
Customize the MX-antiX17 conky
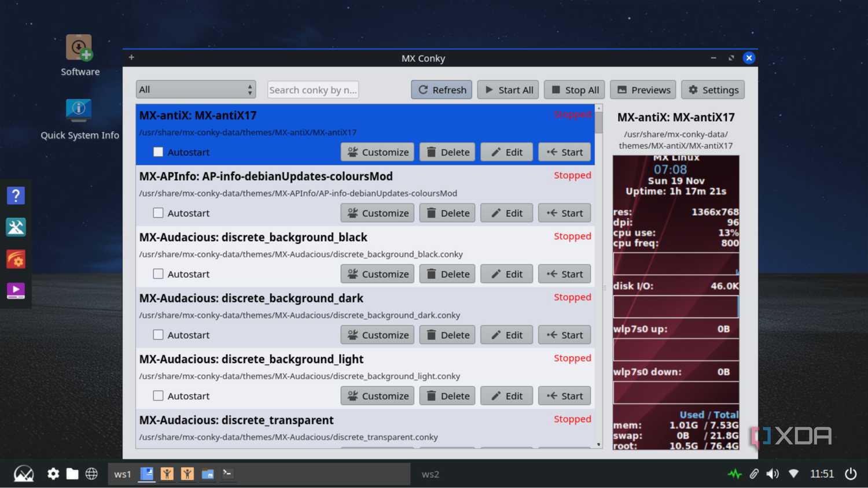pyautogui.click(x=377, y=152)
